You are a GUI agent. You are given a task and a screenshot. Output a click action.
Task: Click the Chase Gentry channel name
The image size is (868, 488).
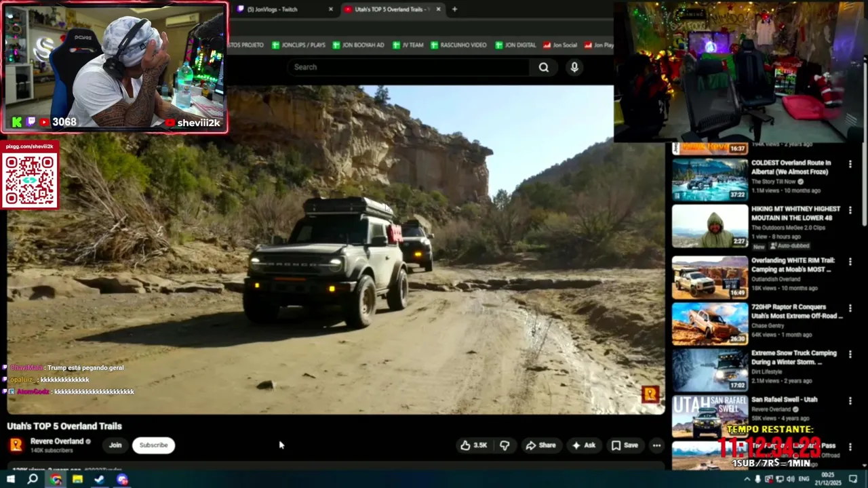768,325
